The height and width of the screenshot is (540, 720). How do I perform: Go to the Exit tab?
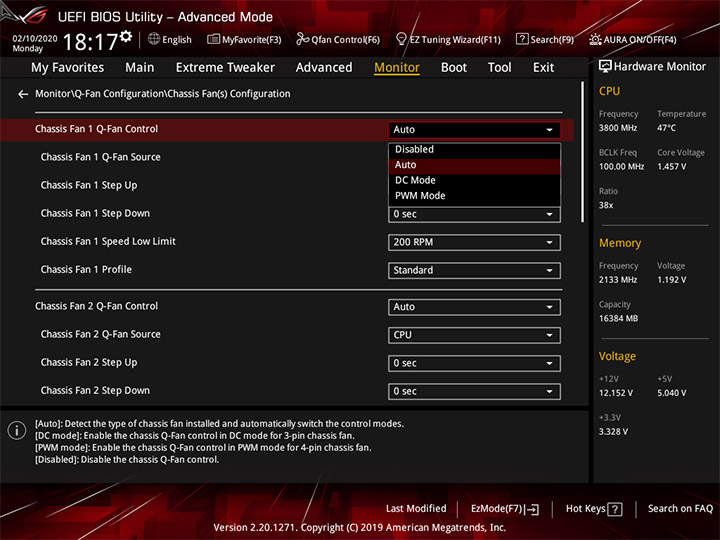tap(543, 68)
